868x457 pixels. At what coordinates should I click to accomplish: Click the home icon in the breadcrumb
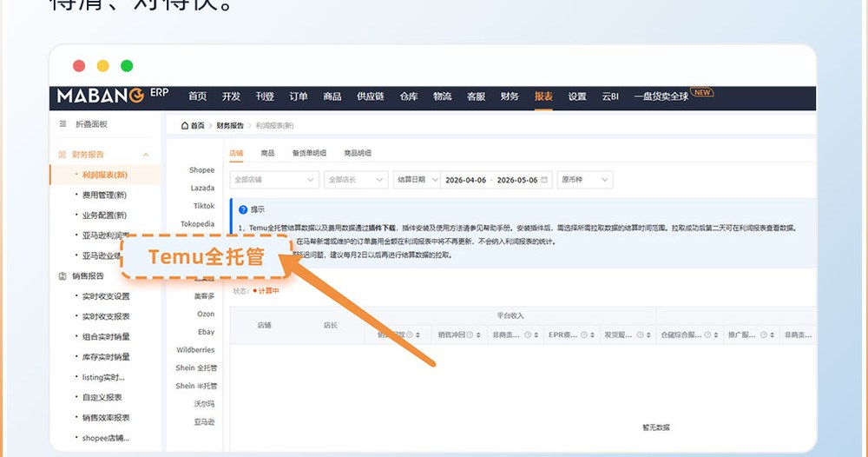(x=185, y=126)
